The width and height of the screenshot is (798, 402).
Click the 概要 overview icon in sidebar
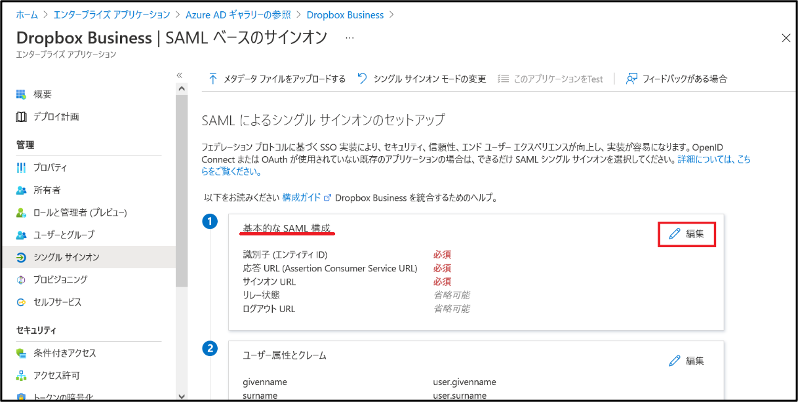(22, 94)
